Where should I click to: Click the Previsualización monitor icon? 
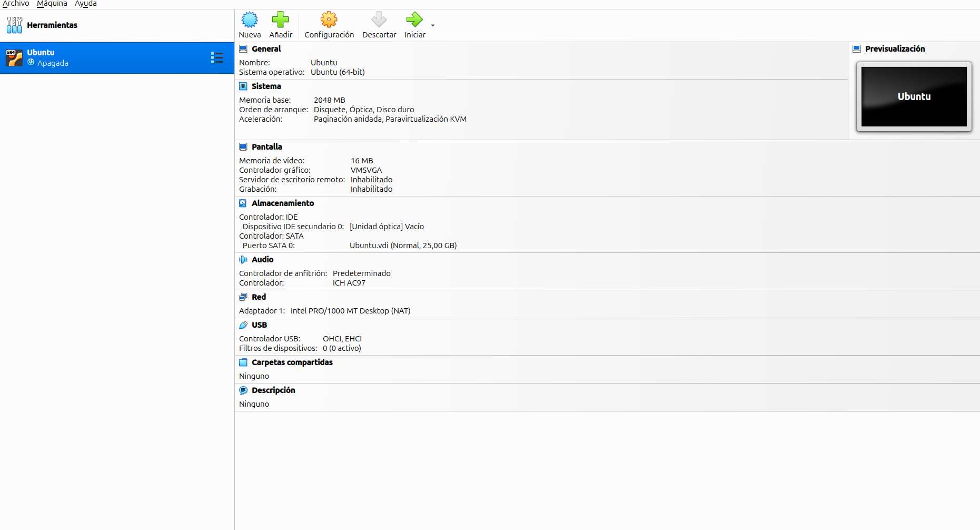[857, 49]
